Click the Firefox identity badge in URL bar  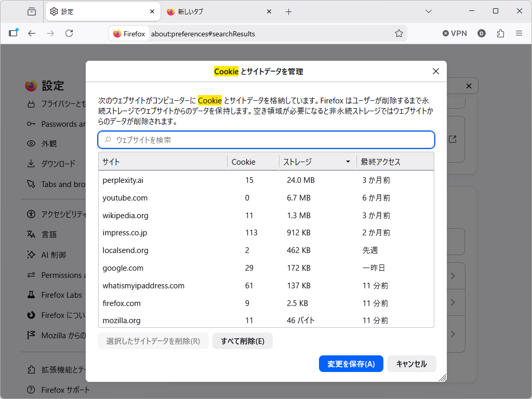pyautogui.click(x=129, y=34)
